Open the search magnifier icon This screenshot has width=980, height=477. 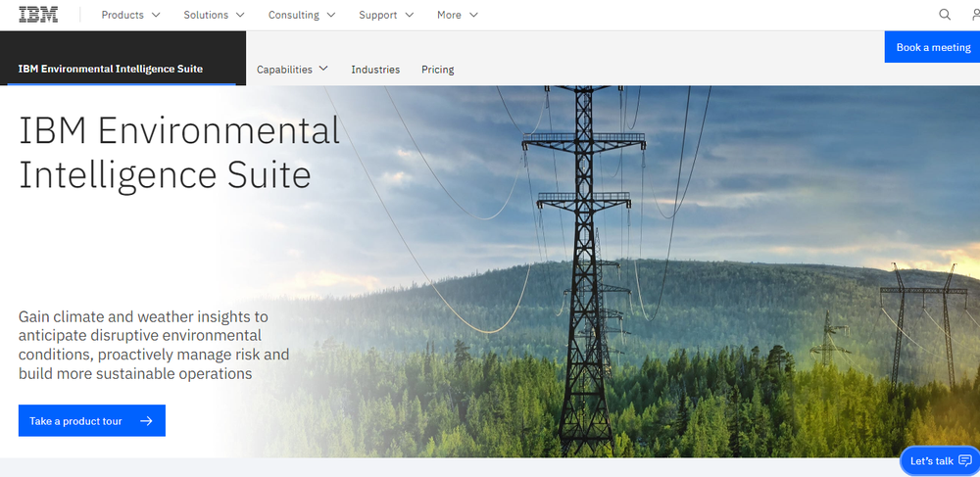tap(945, 15)
